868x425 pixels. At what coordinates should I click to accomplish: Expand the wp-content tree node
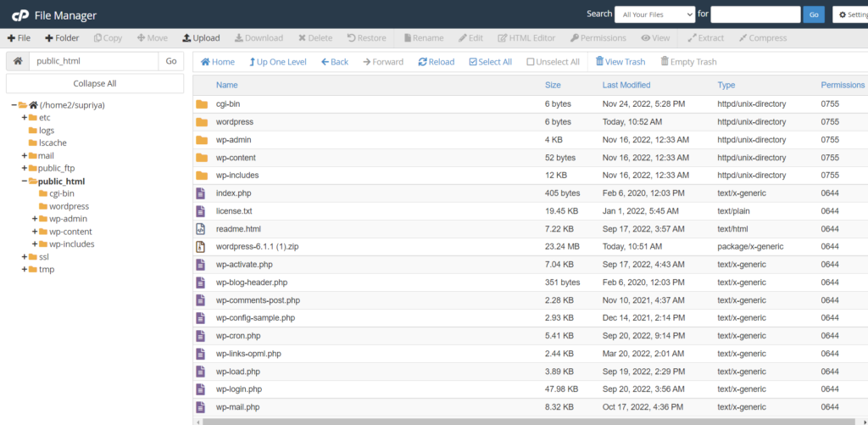[35, 232]
